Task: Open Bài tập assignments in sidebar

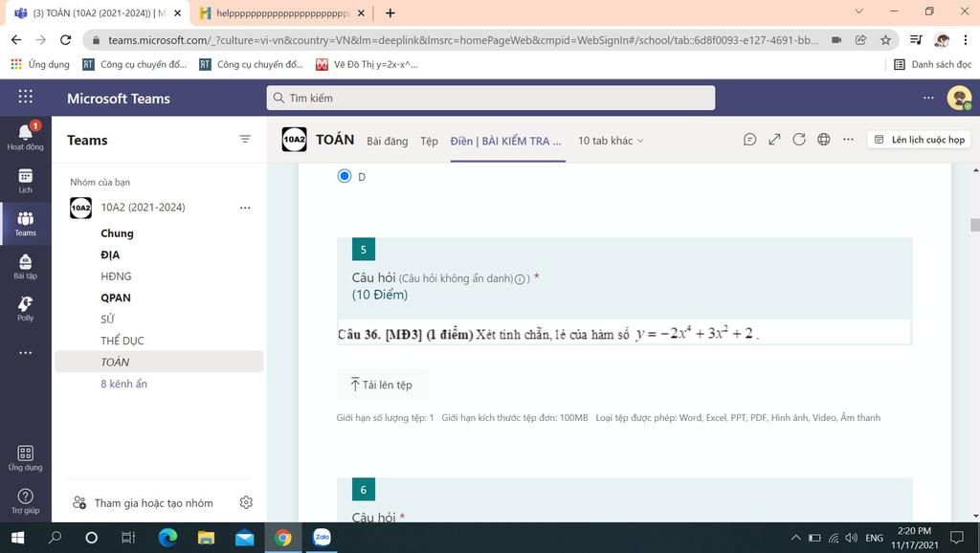Action: click(26, 266)
